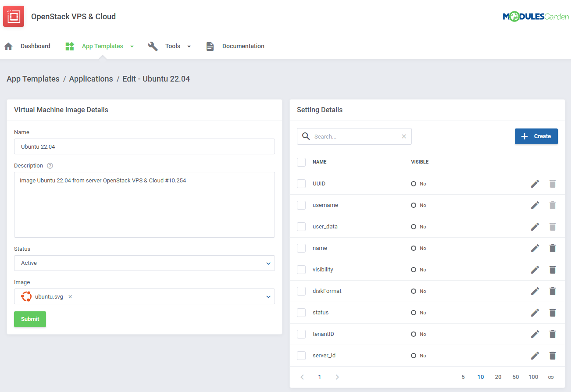Viewport: 571px width, 392px height.
Task: Toggle the select-all checkbox in header
Action: coord(301,162)
